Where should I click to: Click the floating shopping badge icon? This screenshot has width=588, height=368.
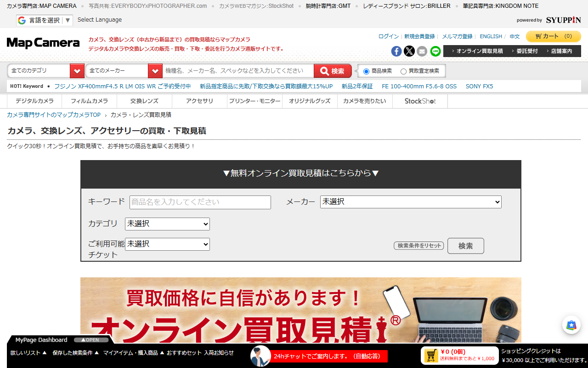[571, 325]
